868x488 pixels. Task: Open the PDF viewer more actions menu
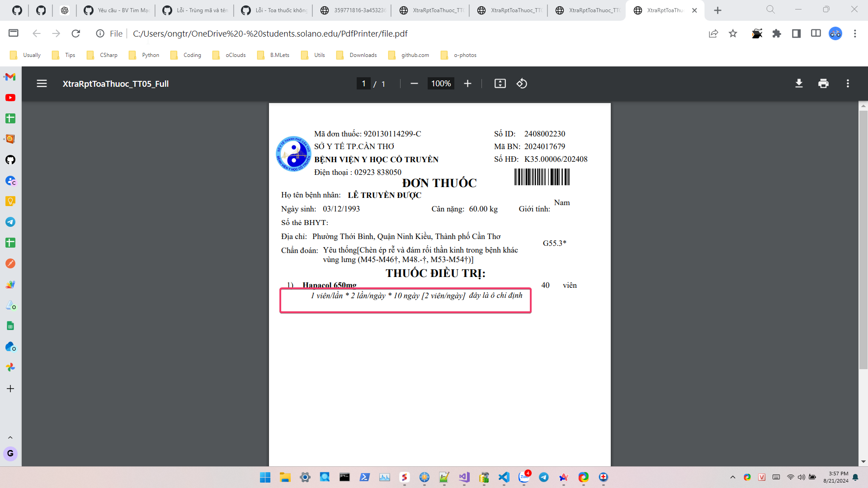point(848,84)
